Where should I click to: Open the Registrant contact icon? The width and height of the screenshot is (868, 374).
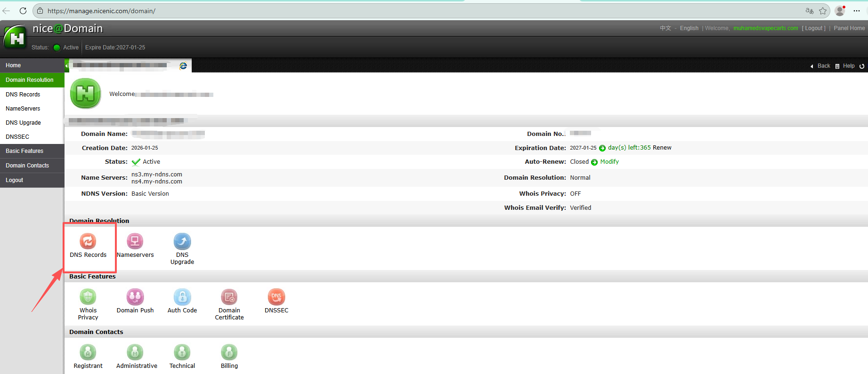coord(88,352)
